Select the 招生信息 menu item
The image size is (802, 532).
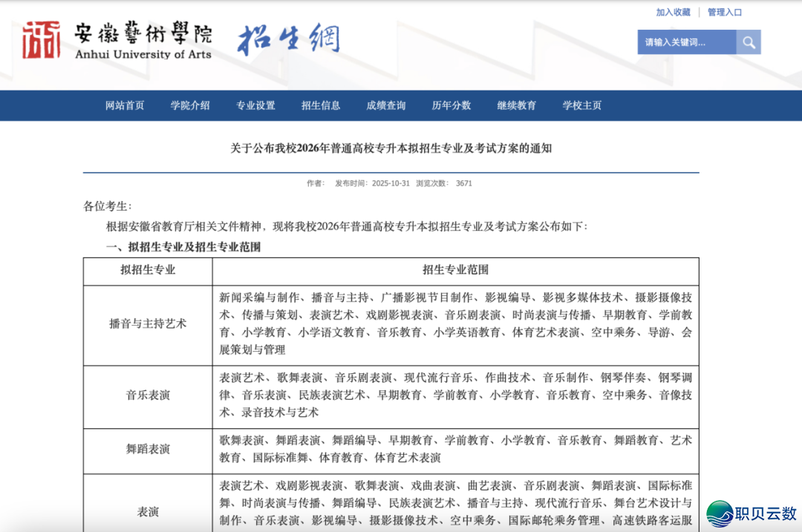(x=320, y=105)
